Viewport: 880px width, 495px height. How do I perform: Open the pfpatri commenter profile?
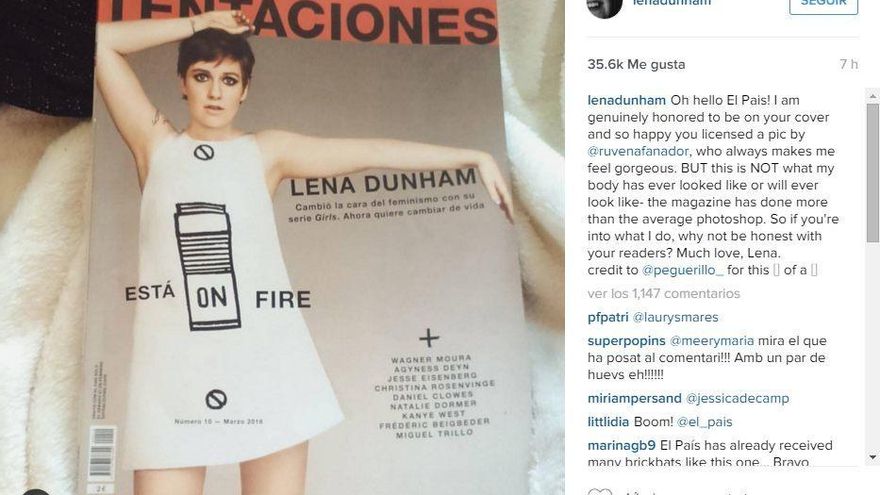[x=608, y=318]
